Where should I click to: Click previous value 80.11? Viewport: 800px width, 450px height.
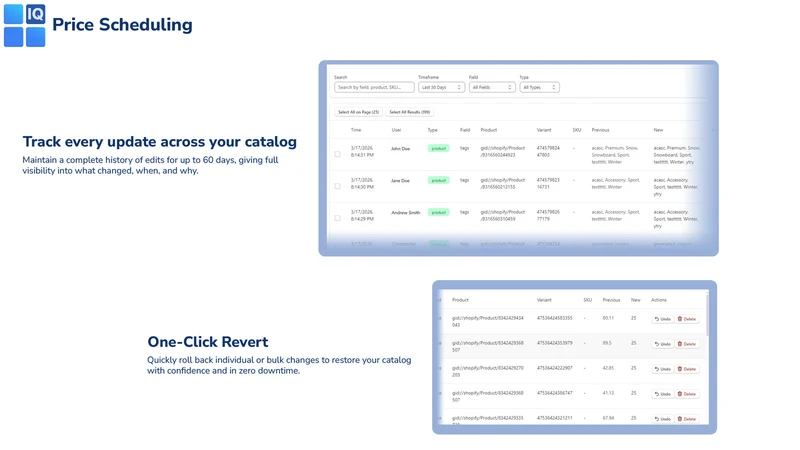[x=608, y=318]
